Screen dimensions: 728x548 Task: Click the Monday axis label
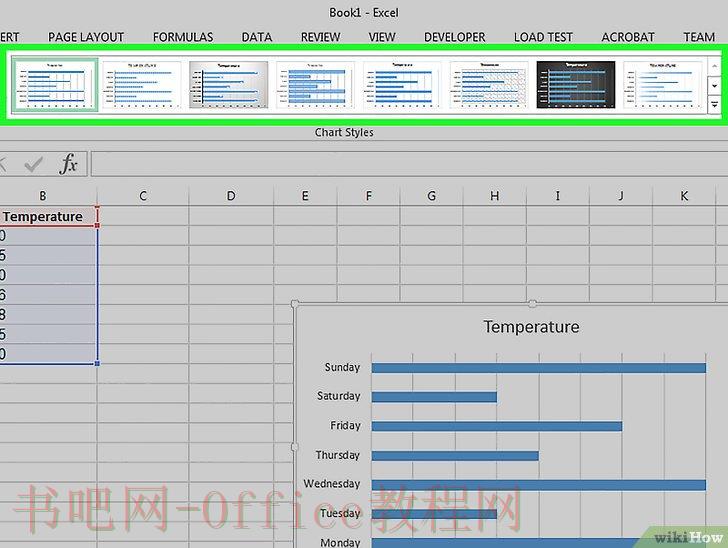(x=340, y=542)
